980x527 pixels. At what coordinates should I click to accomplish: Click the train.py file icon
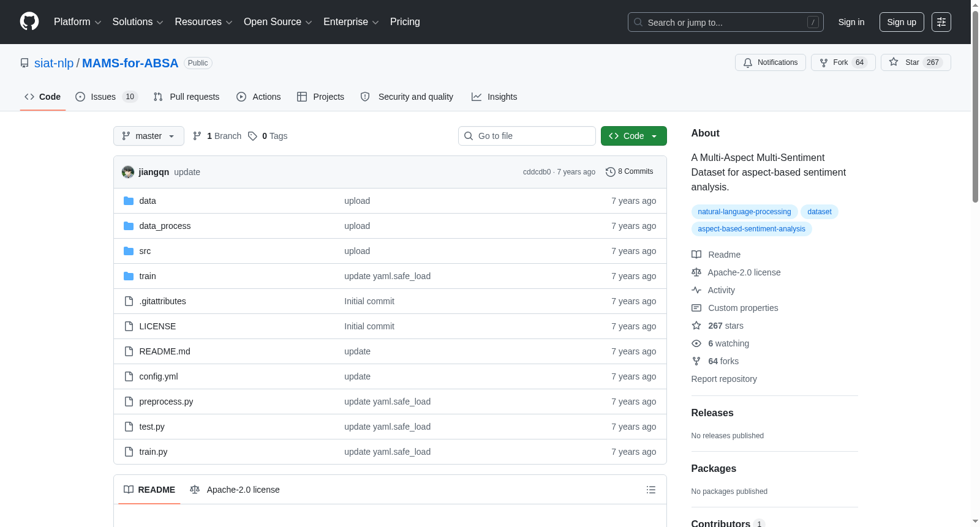click(129, 452)
